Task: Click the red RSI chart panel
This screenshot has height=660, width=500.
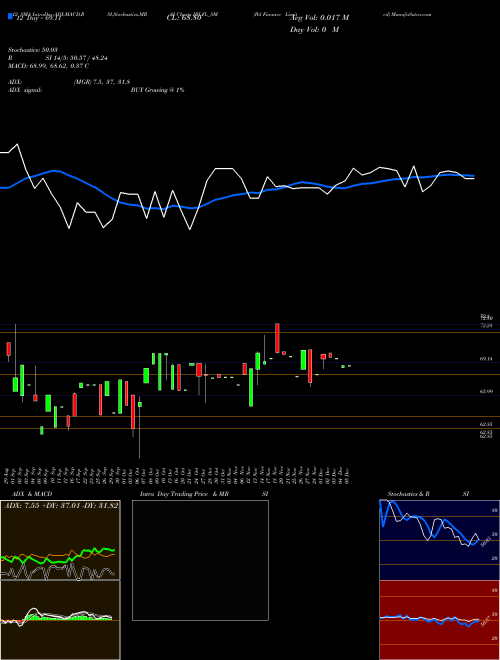Action: (x=439, y=620)
